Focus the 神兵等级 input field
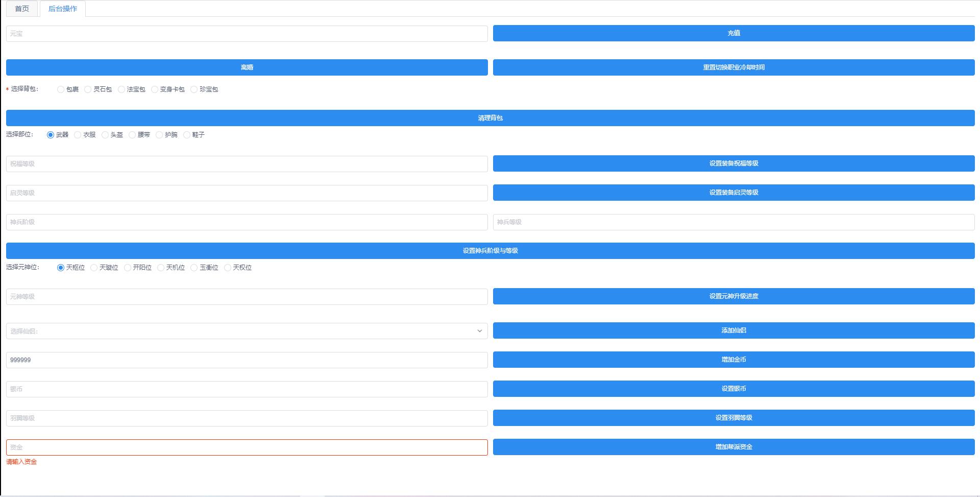Viewport: 980px width, 497px height. [x=733, y=222]
